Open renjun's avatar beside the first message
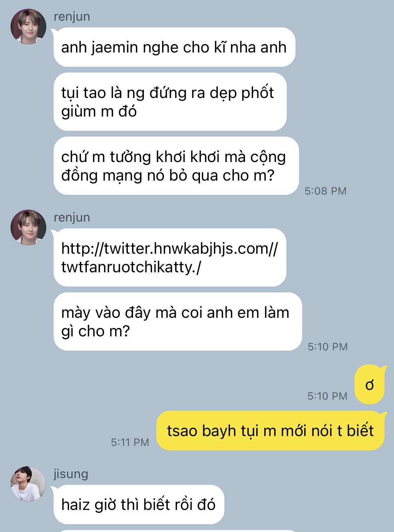The height and width of the screenshot is (532, 394). coord(28,27)
